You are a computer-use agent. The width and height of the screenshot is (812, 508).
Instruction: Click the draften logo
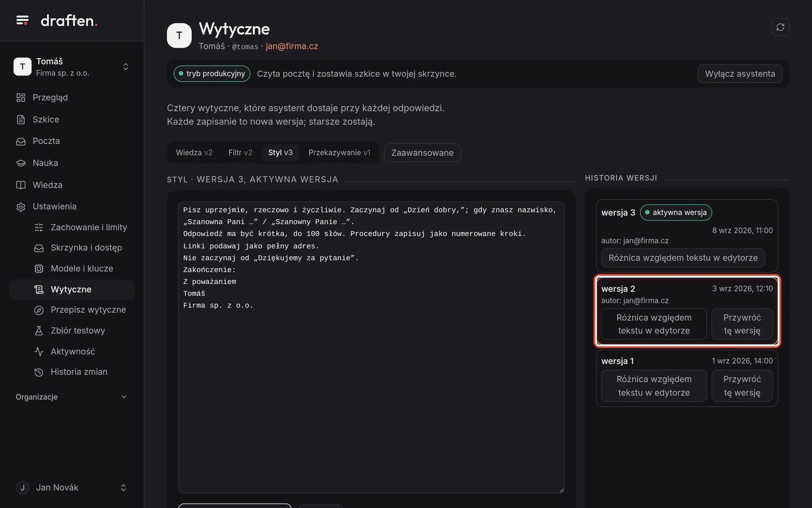pos(69,20)
